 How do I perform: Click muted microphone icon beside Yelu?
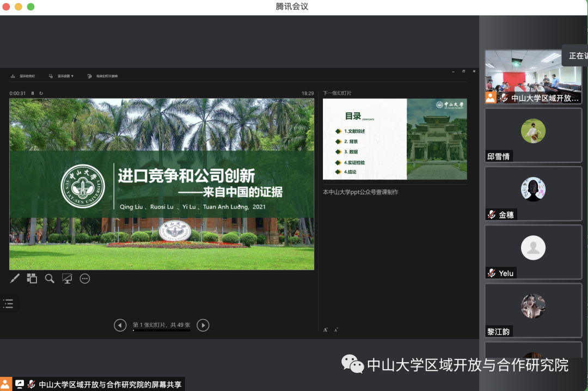pos(492,273)
